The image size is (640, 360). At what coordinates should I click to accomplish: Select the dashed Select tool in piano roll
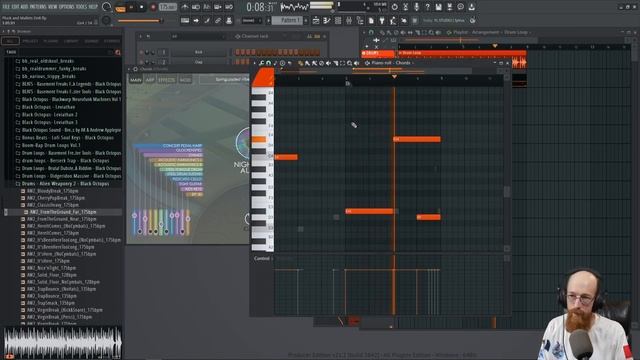[342, 63]
